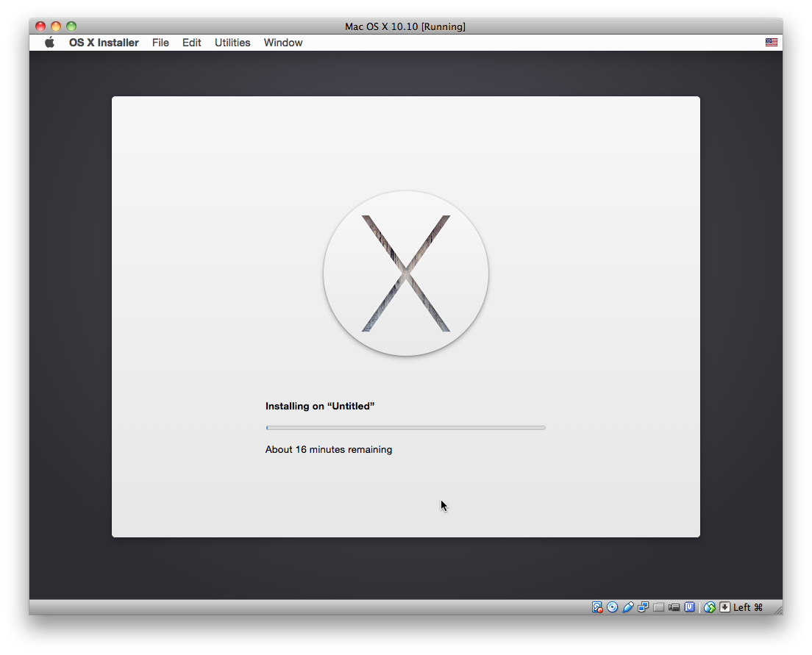Close the Mac OS X 10.10 VM window
Image resolution: width=812 pixels, height=655 pixels.
[x=40, y=26]
